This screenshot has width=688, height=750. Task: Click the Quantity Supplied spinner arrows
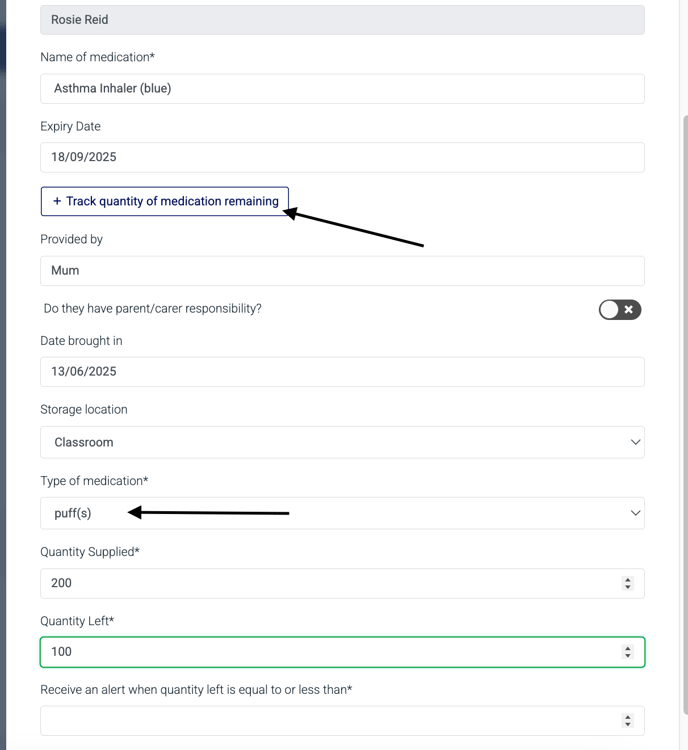pyautogui.click(x=628, y=583)
